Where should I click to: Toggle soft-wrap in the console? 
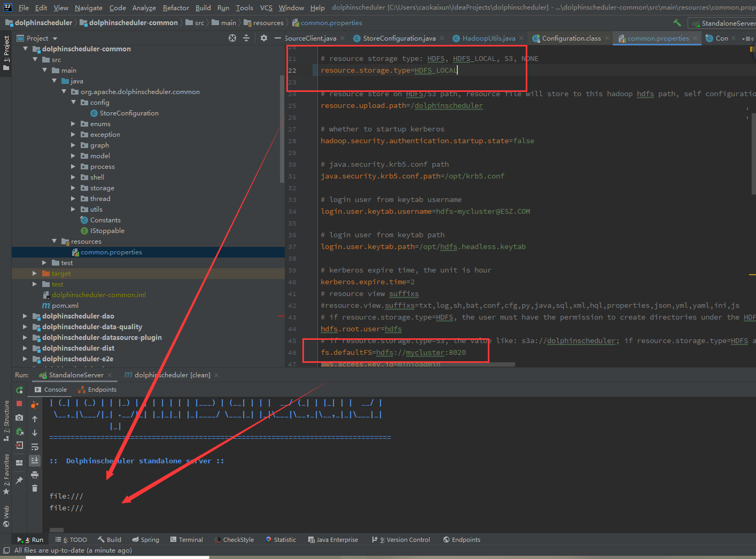click(x=35, y=447)
